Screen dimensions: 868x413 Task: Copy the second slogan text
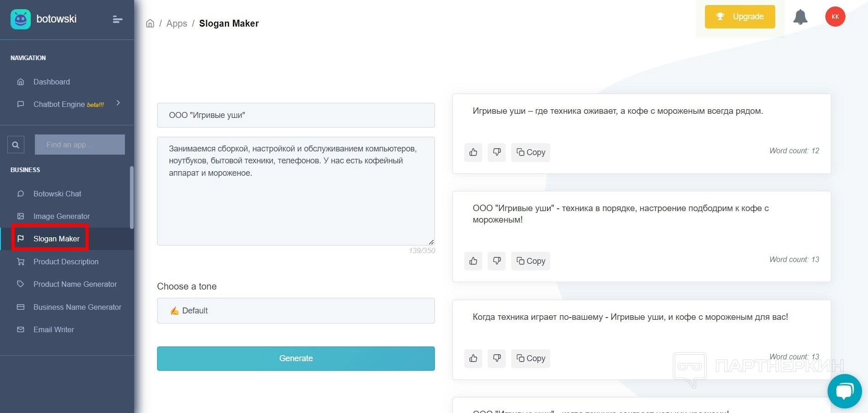click(x=530, y=261)
